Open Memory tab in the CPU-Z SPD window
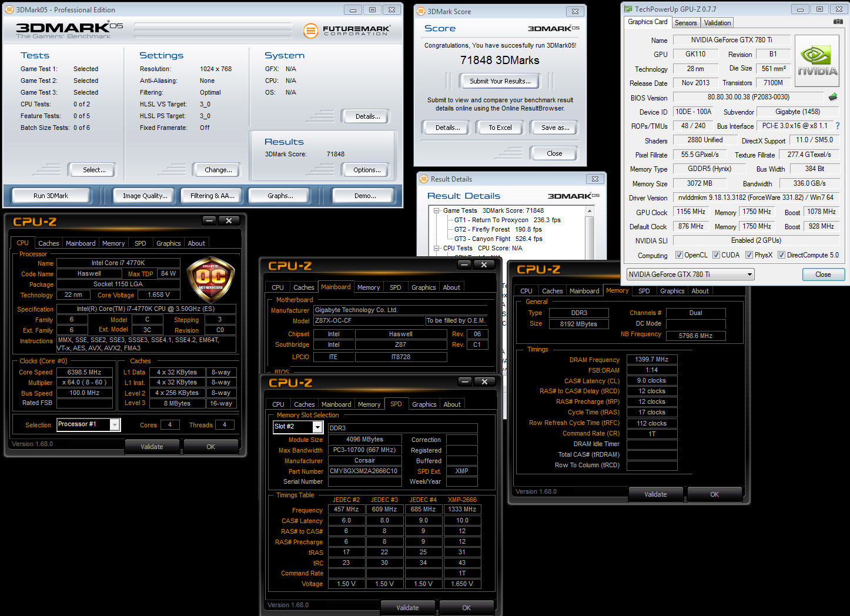The height and width of the screenshot is (616, 850). coord(369,404)
